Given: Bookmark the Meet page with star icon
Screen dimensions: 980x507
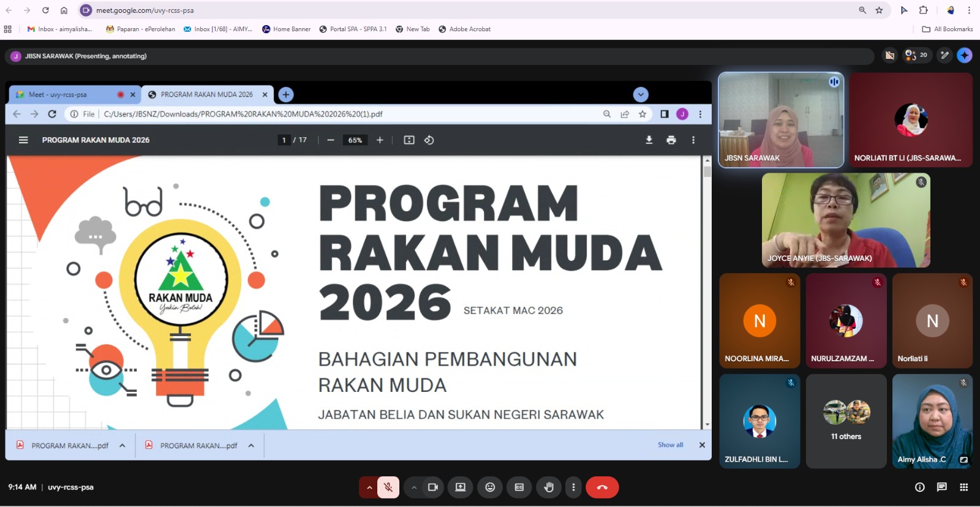Looking at the screenshot, I should click(x=879, y=10).
